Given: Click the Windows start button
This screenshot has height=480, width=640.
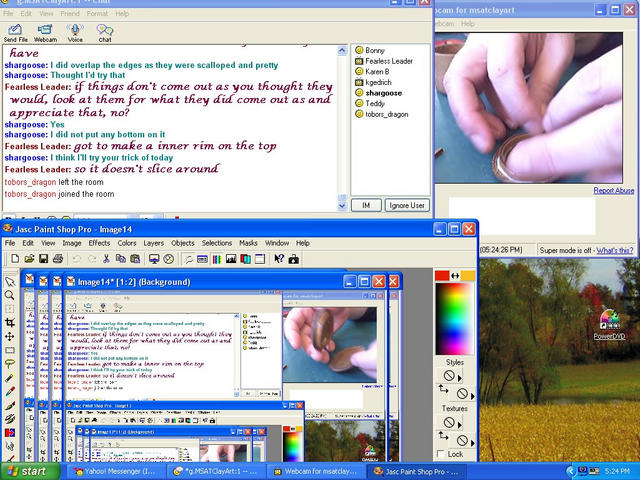Looking at the screenshot, I should coord(30,471).
